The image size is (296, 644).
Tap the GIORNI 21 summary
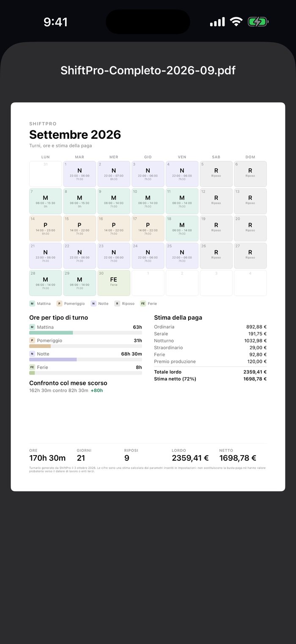click(x=84, y=455)
